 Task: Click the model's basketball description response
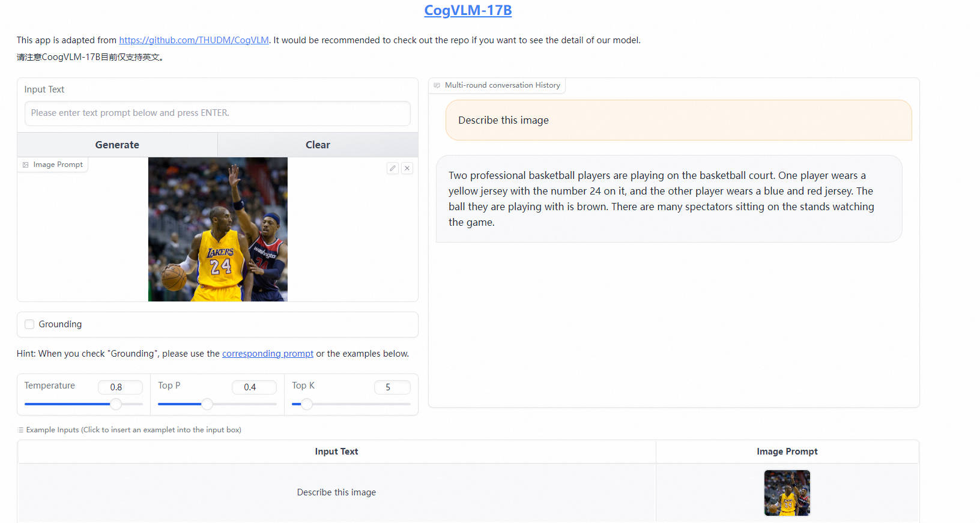pos(669,199)
